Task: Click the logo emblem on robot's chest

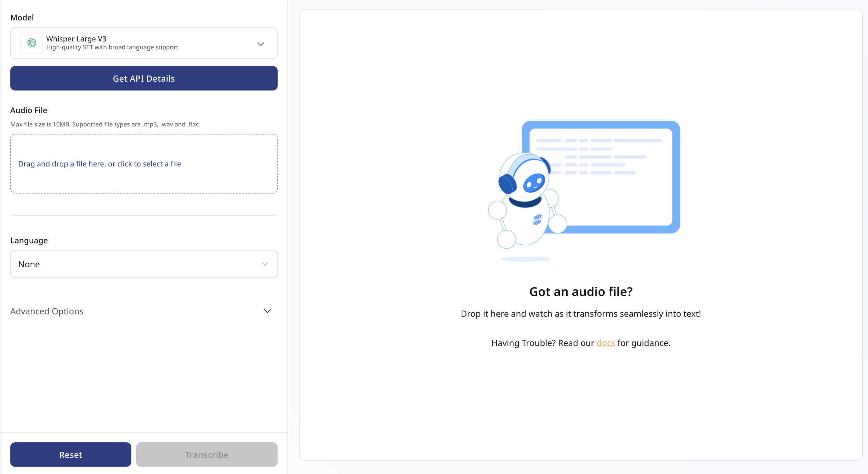Action: coord(537,219)
